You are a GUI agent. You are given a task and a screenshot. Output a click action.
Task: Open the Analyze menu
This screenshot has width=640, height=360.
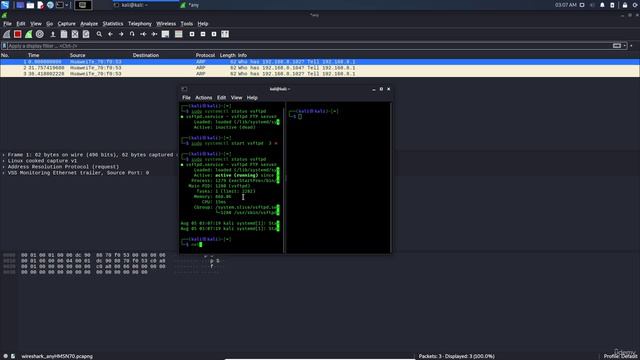coord(89,24)
